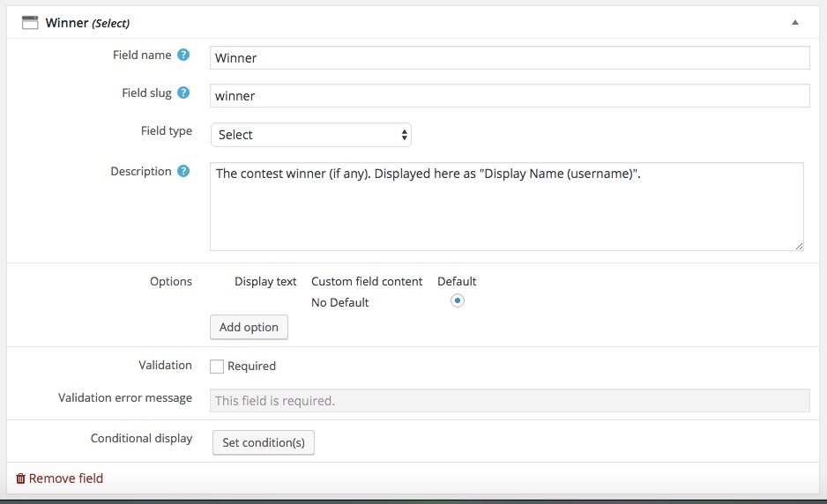
Task: Click the Required label text
Action: click(251, 367)
